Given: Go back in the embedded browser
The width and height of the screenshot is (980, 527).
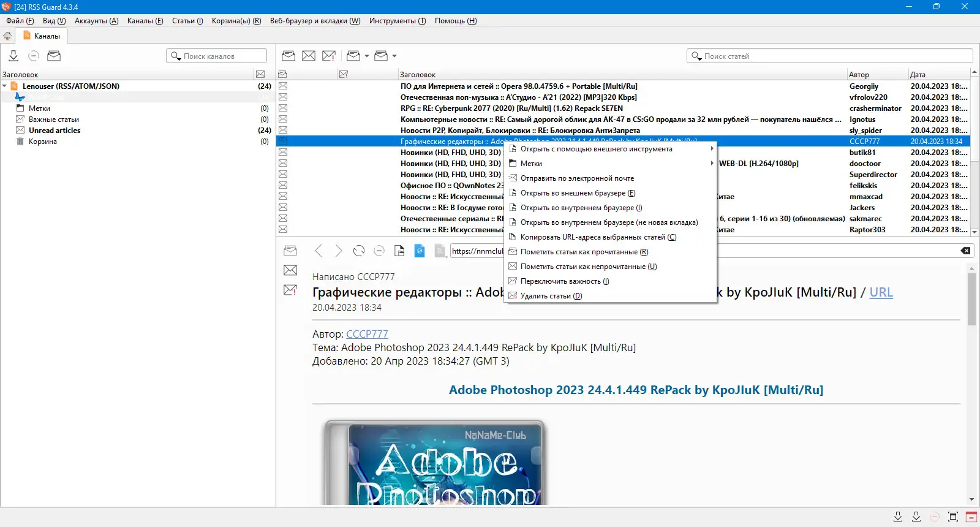Looking at the screenshot, I should pos(318,251).
